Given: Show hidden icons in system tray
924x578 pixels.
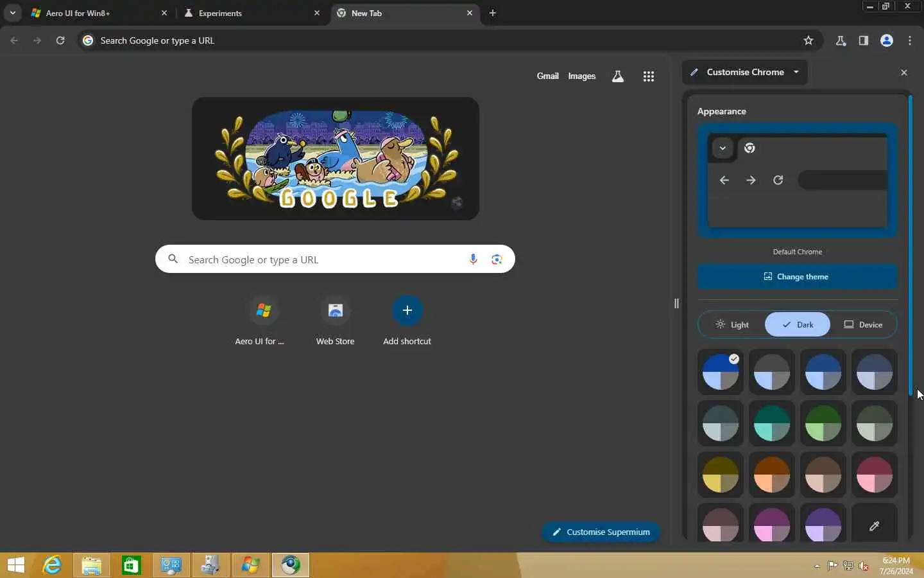Looking at the screenshot, I should (817, 566).
